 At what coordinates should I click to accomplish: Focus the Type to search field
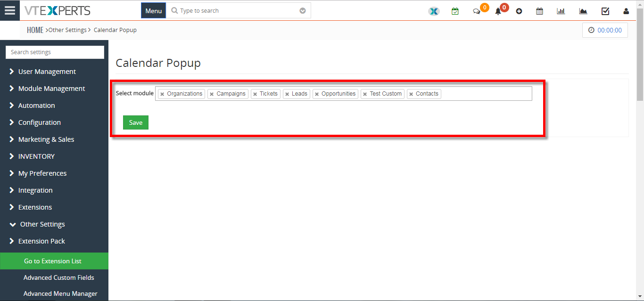pyautogui.click(x=238, y=11)
